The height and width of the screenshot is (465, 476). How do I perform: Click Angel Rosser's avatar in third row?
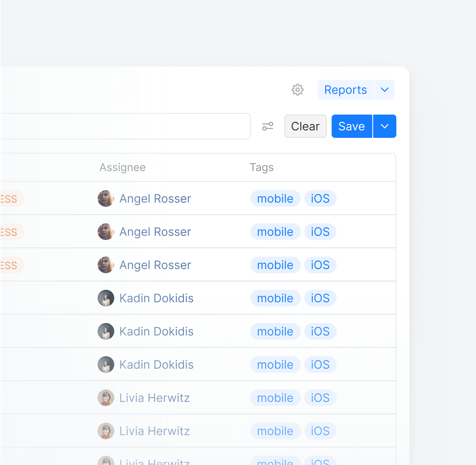[x=106, y=265]
